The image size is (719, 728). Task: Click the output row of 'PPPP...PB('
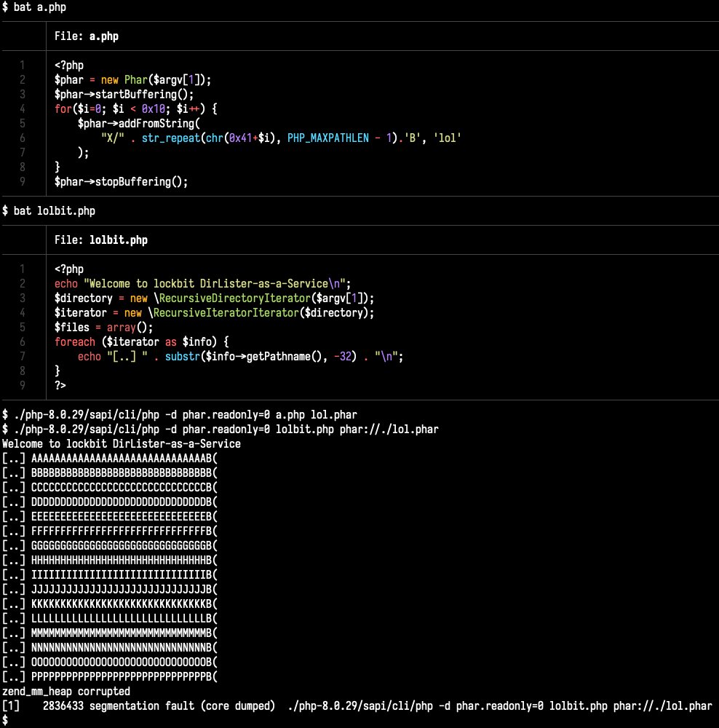pyautogui.click(x=110, y=677)
